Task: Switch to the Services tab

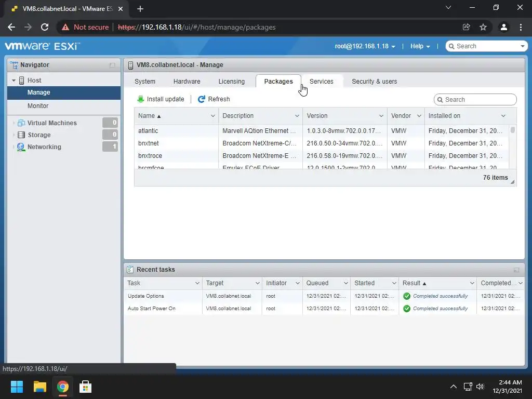Action: pyautogui.click(x=321, y=82)
